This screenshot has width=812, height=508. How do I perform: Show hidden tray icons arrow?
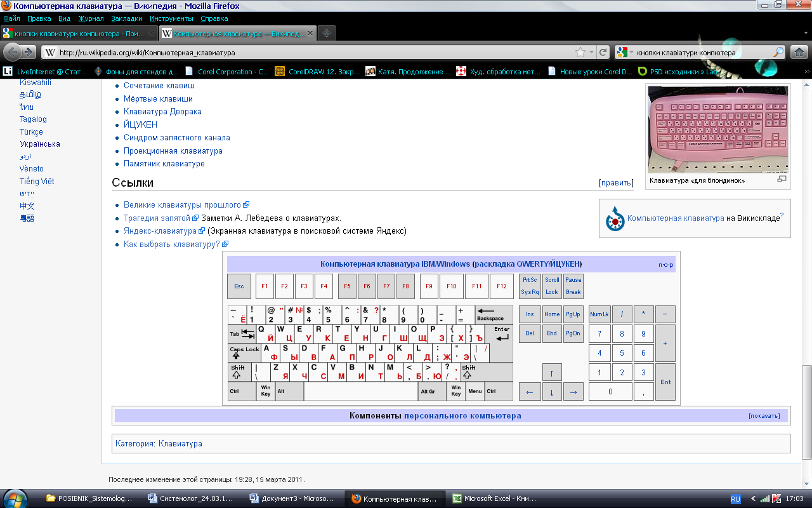click(x=753, y=499)
